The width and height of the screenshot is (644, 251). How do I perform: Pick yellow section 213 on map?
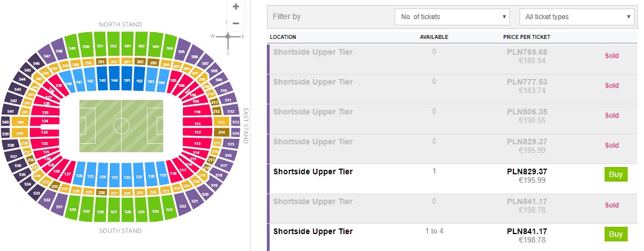pos(221,122)
